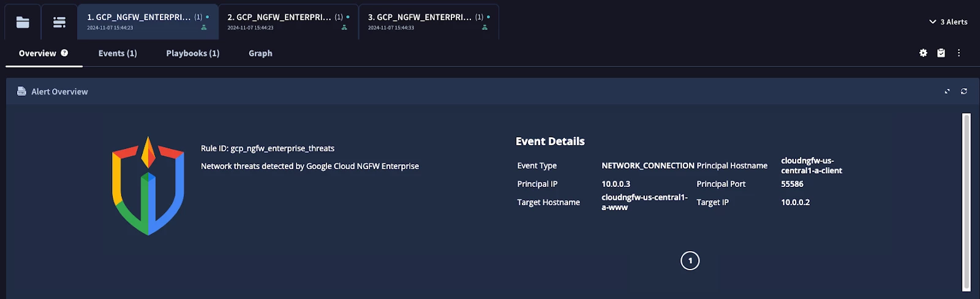This screenshot has width=980, height=299.
Task: Click the entity icon on alert tab 2
Action: click(x=344, y=28)
